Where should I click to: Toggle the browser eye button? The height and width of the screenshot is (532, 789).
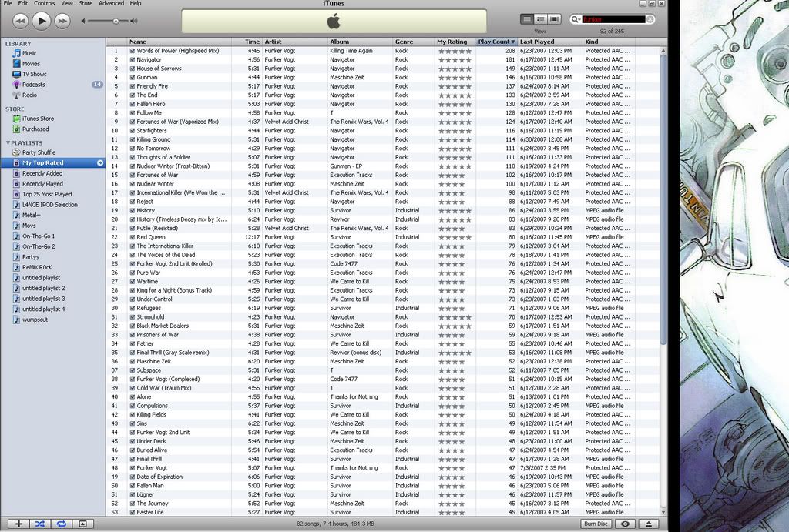(x=625, y=524)
